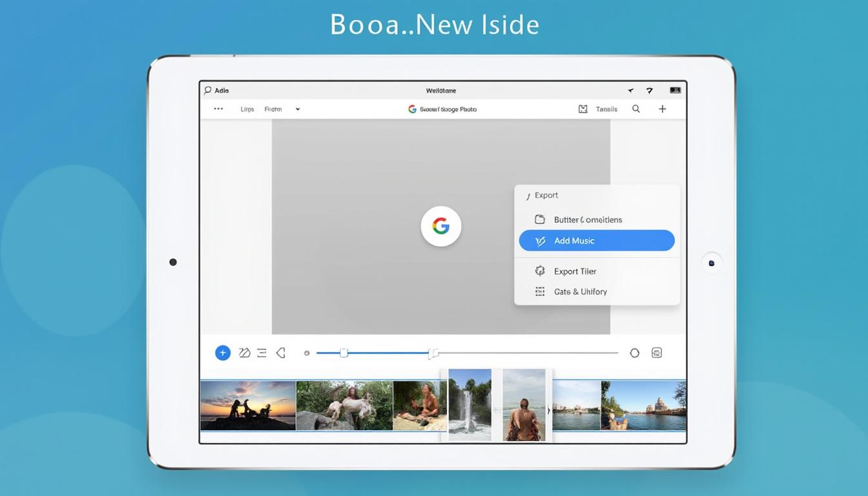Open the adjustments lines icon near the timeline
The height and width of the screenshot is (496, 868).
pos(262,353)
